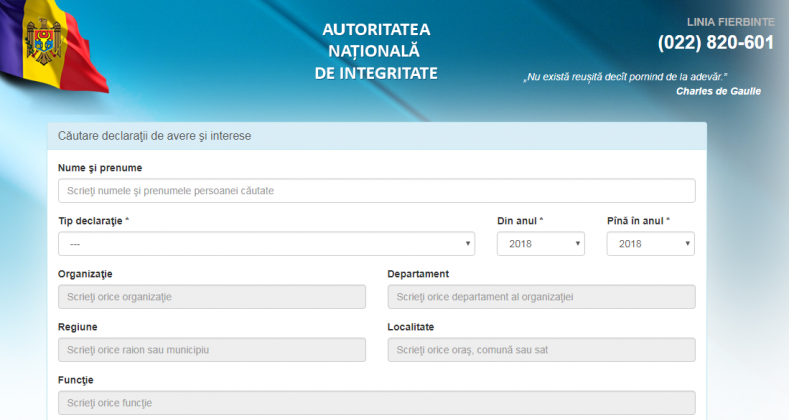
Task: Focus the Regiune input field
Action: point(212,350)
